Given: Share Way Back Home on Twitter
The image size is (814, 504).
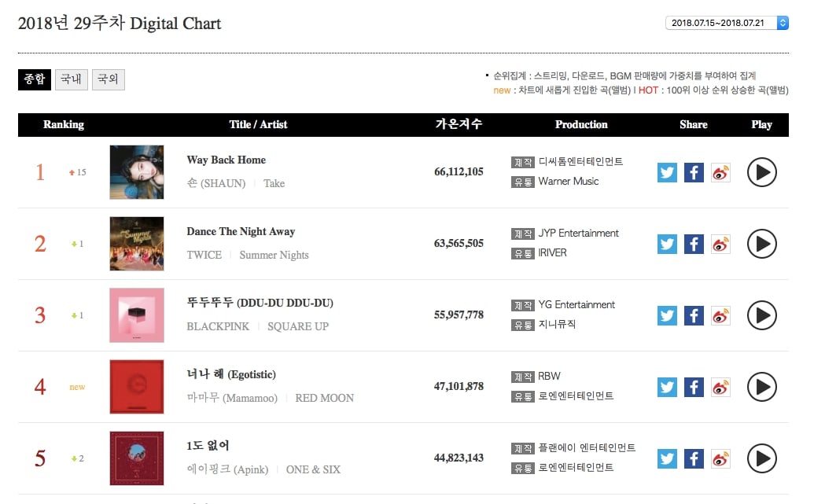Looking at the screenshot, I should [667, 172].
